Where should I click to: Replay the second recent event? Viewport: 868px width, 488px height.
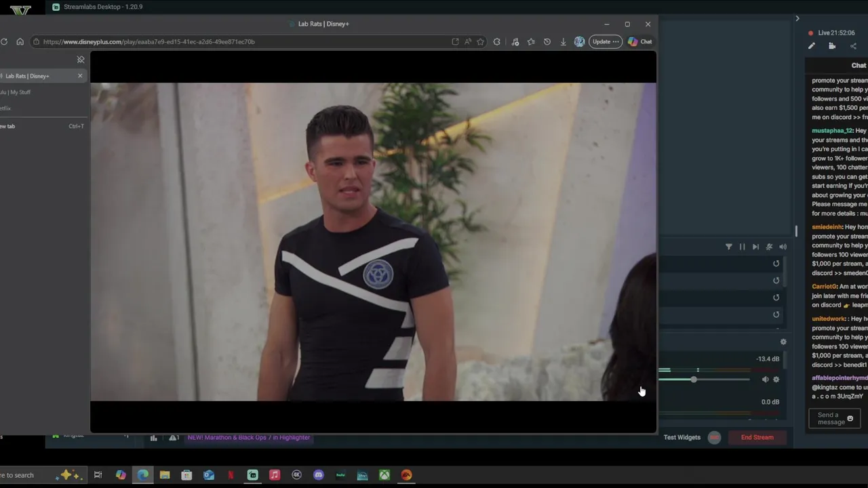(776, 281)
